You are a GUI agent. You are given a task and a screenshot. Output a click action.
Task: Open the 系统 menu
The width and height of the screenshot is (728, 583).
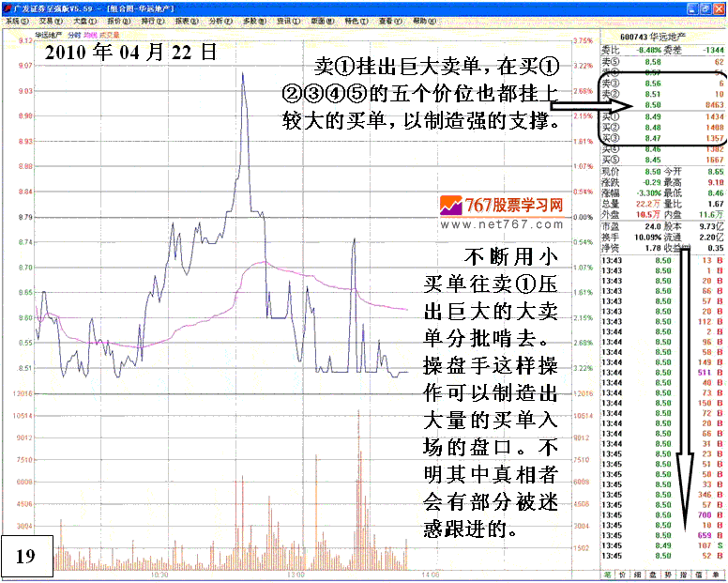click(x=14, y=20)
